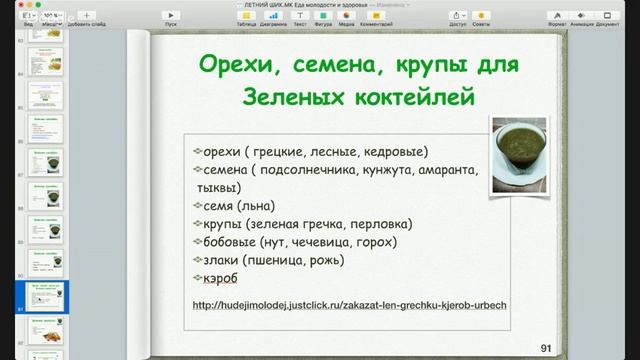This screenshot has width=640, height=360.
Task: Click title line 'Зеленых коктейлей'
Action: click(359, 97)
